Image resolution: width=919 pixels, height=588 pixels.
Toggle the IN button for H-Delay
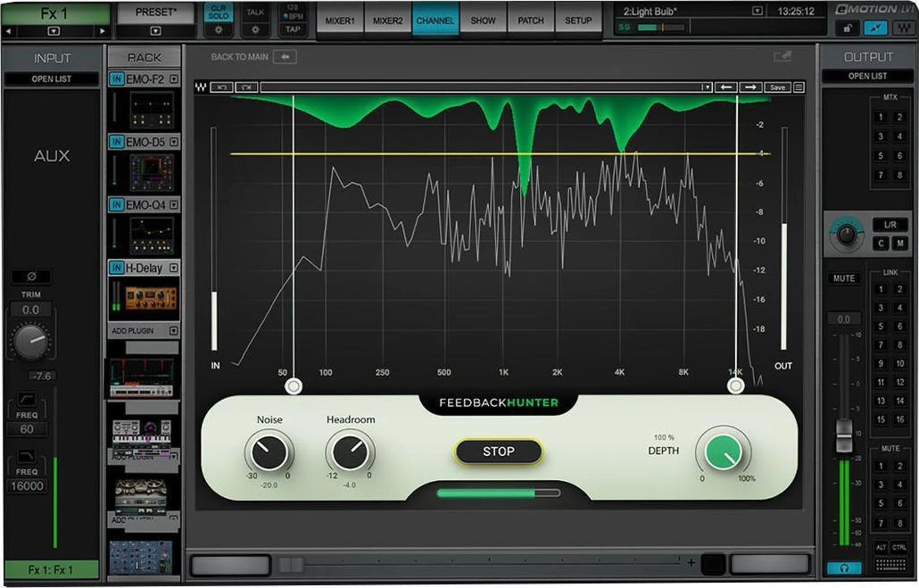[x=117, y=268]
